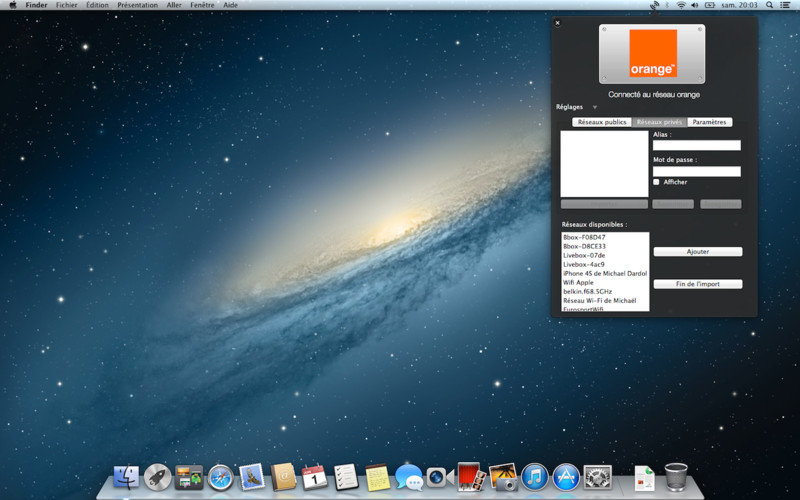The height and width of the screenshot is (500, 800).
Task: Click the Alias input field
Action: (696, 145)
